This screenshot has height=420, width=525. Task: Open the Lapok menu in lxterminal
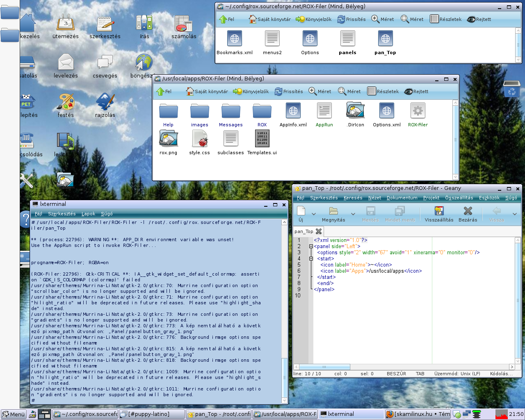pos(88,214)
